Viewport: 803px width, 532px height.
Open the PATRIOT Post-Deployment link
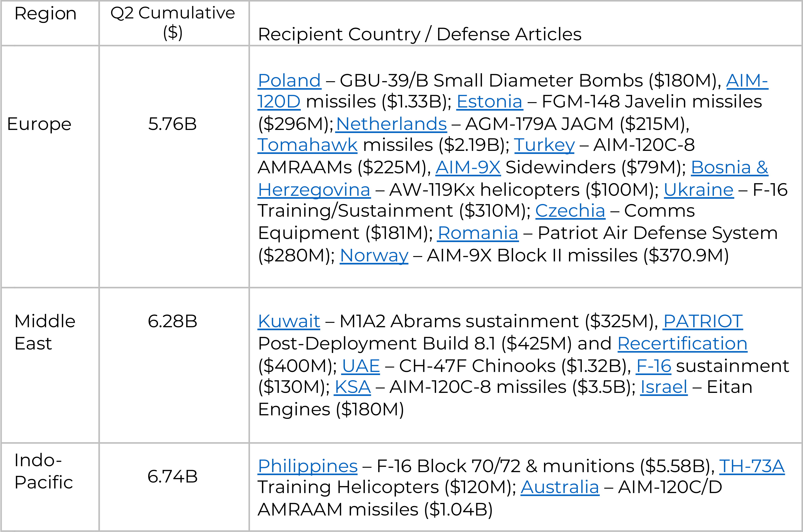pyautogui.click(x=703, y=322)
